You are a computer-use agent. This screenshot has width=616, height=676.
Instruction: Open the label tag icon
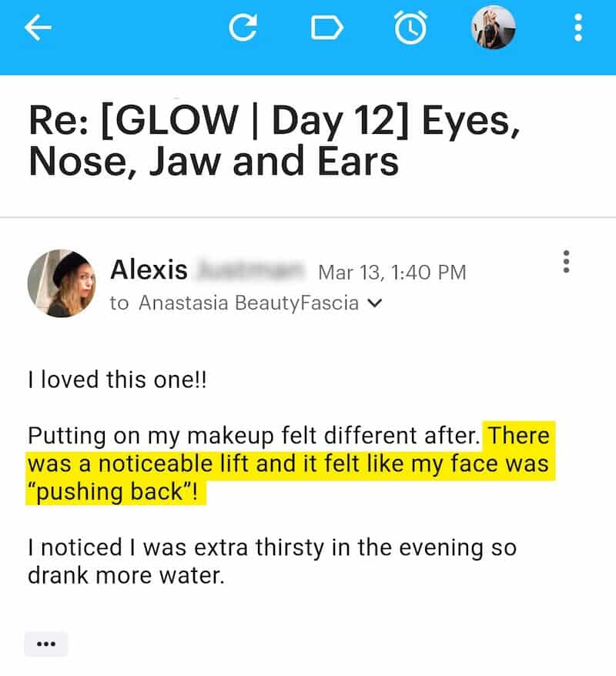[x=326, y=28]
